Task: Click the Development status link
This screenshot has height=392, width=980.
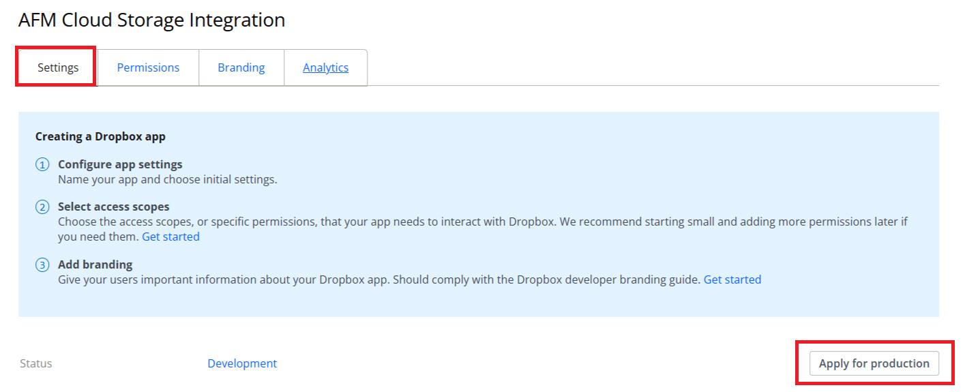Action: coord(242,363)
